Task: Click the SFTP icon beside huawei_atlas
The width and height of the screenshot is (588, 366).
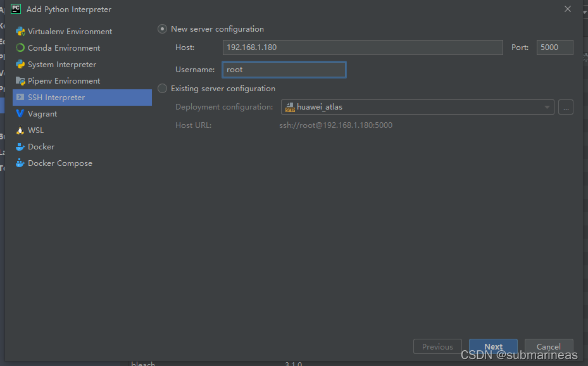Action: [x=290, y=107]
